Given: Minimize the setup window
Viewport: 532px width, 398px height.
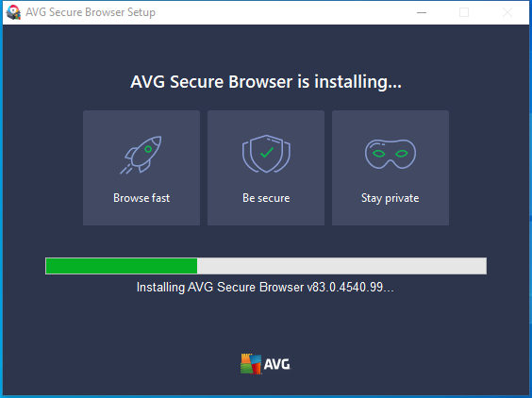Looking at the screenshot, I should [x=422, y=12].
